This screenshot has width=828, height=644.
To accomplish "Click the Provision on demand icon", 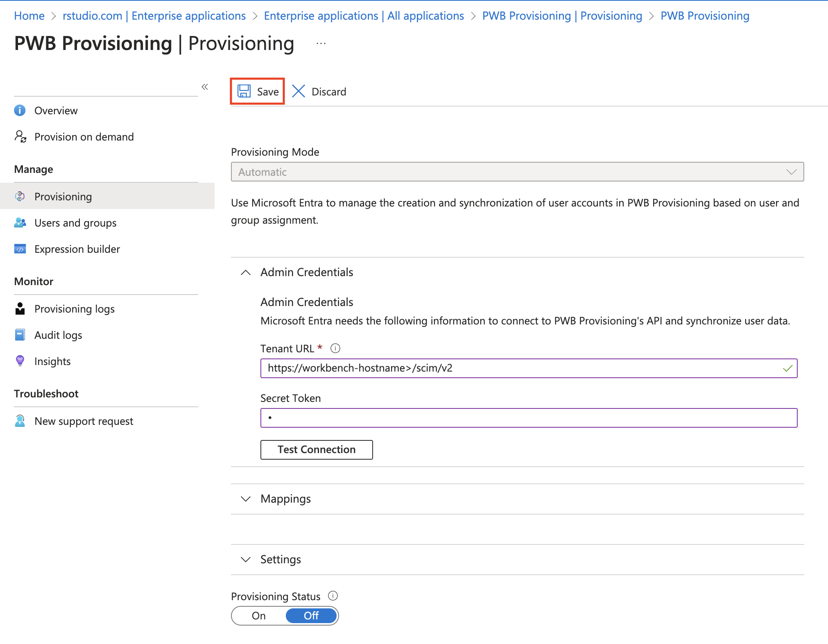I will tap(20, 136).
